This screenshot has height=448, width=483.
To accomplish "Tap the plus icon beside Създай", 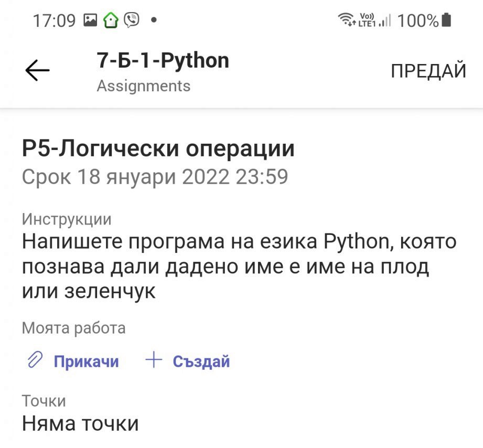I will pyautogui.click(x=153, y=360).
